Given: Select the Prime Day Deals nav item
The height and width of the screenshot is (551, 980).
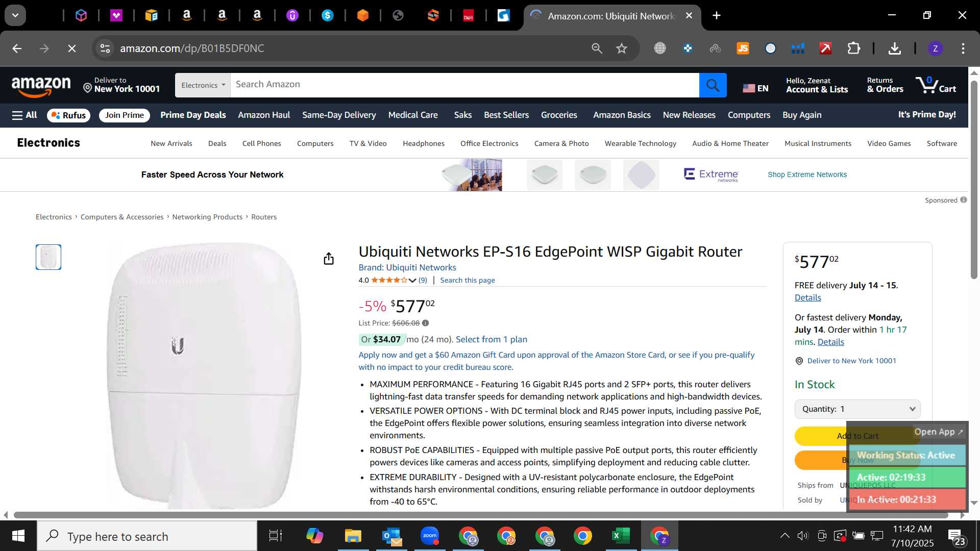Looking at the screenshot, I should [193, 115].
